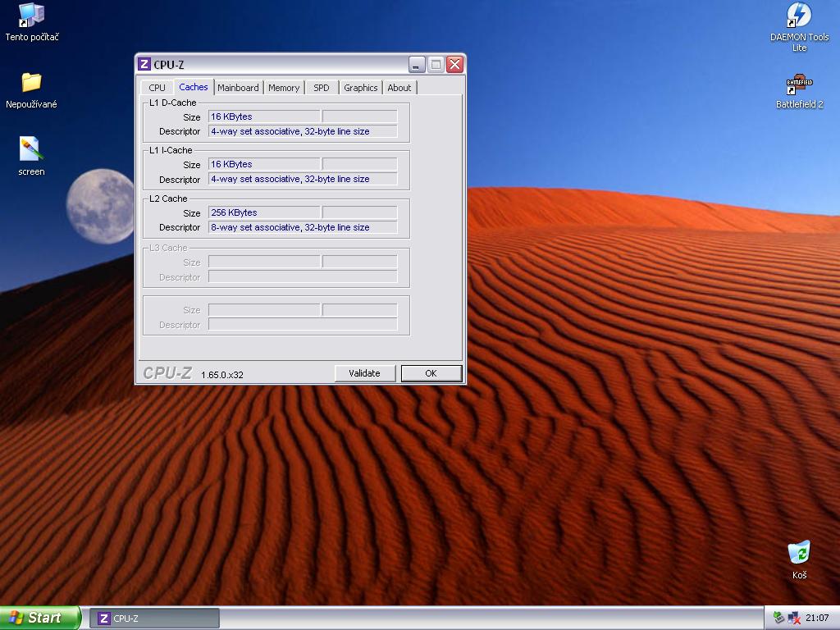The image size is (840, 630).
Task: Switch to the SPD tab
Action: (x=322, y=88)
